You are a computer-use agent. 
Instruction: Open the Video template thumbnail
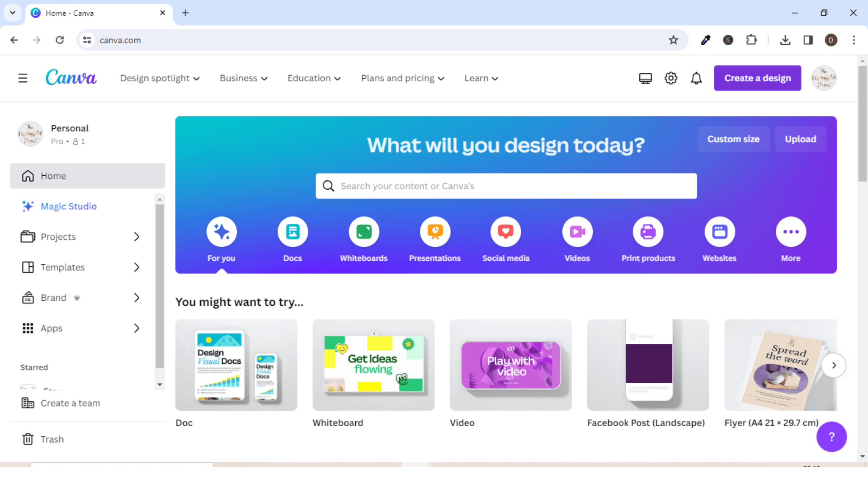pyautogui.click(x=511, y=365)
